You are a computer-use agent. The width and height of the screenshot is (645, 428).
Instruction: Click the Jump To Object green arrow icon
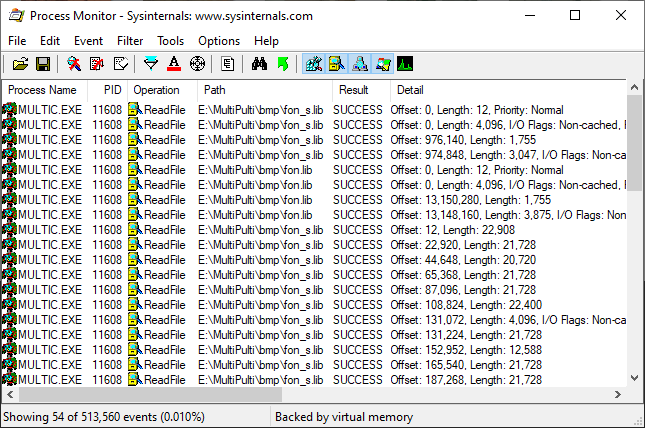point(283,64)
